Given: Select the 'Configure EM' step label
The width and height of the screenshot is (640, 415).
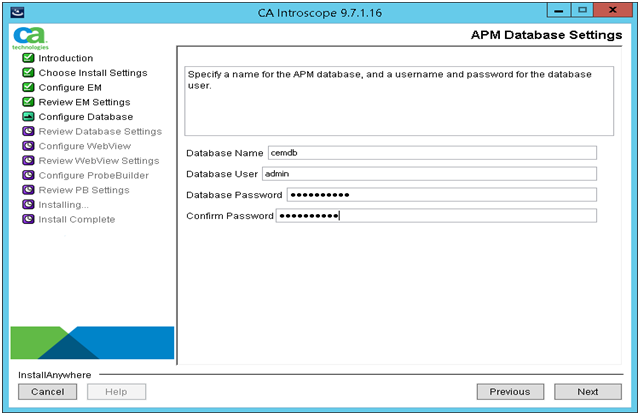Looking at the screenshot, I should [70, 87].
